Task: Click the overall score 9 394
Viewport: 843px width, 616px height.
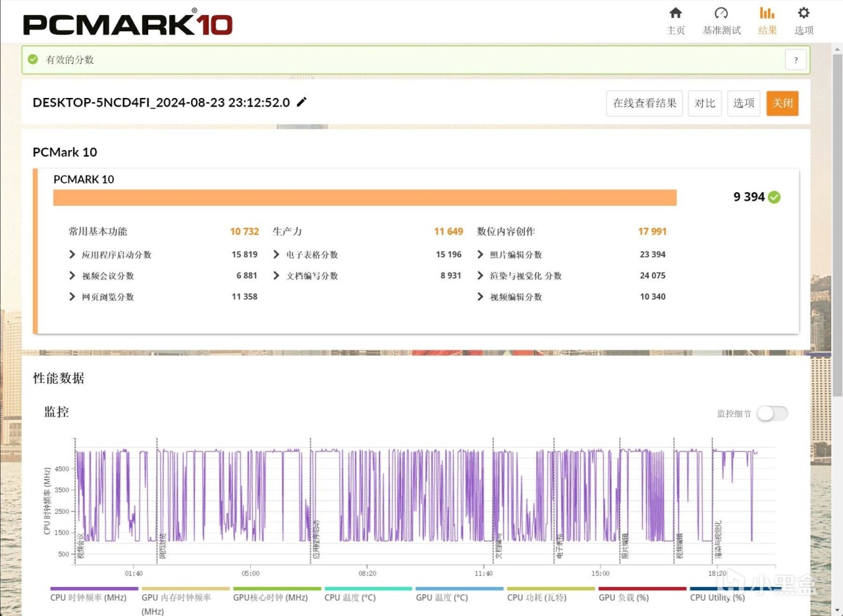Action: (x=749, y=197)
